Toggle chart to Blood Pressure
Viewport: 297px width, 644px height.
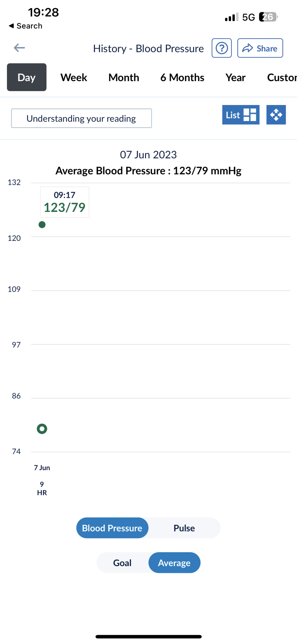(112, 528)
